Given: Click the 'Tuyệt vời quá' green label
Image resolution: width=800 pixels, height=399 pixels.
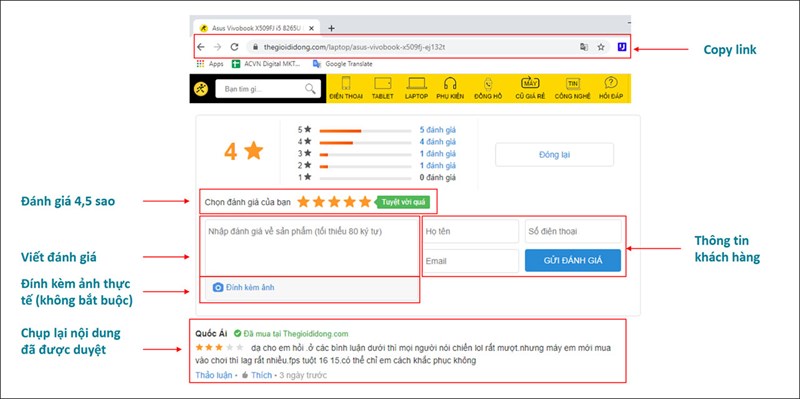Looking at the screenshot, I should click(x=403, y=202).
